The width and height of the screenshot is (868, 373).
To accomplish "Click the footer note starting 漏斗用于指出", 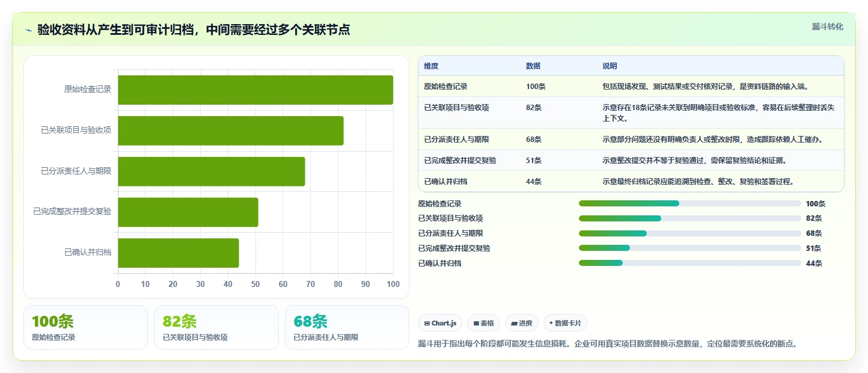I will 607,344.
